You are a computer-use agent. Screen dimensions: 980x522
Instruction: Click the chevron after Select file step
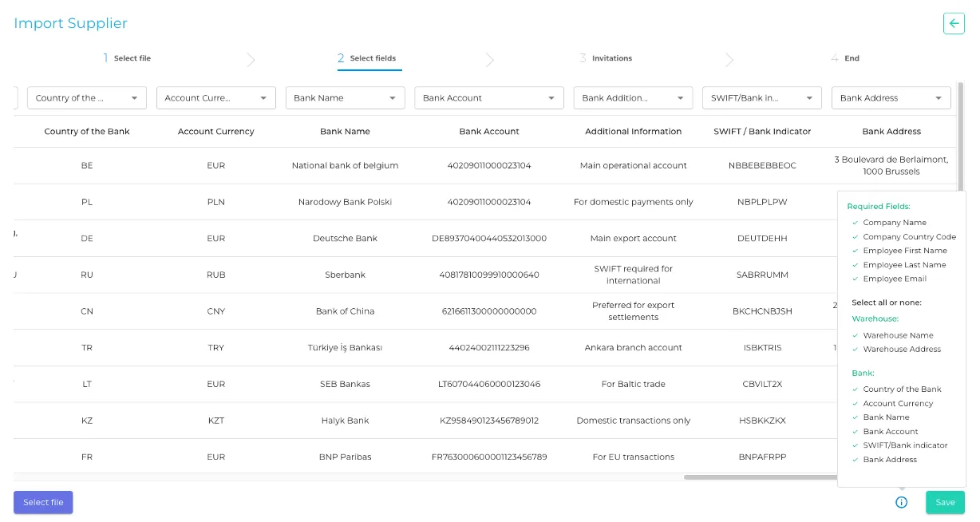coord(251,59)
